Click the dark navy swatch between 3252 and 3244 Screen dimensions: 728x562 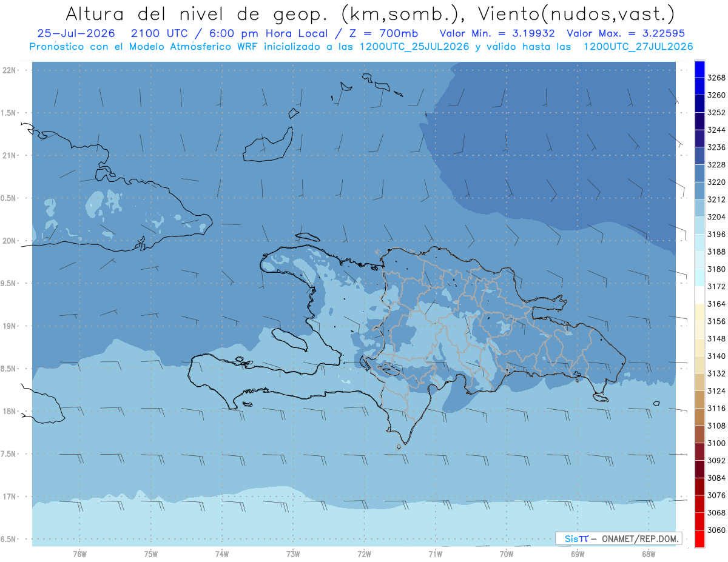click(699, 121)
